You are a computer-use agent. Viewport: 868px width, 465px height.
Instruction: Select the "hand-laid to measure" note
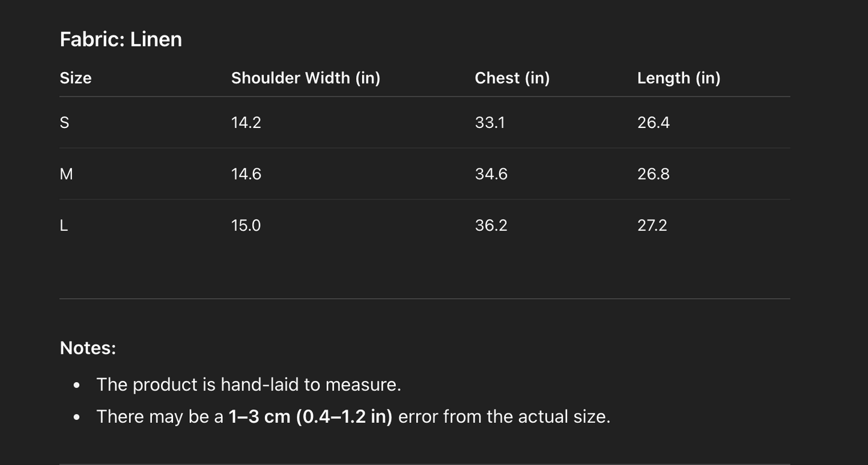[x=248, y=384]
